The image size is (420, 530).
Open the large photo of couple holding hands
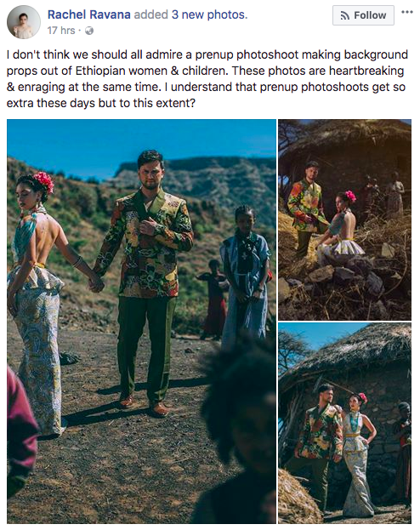142,322
